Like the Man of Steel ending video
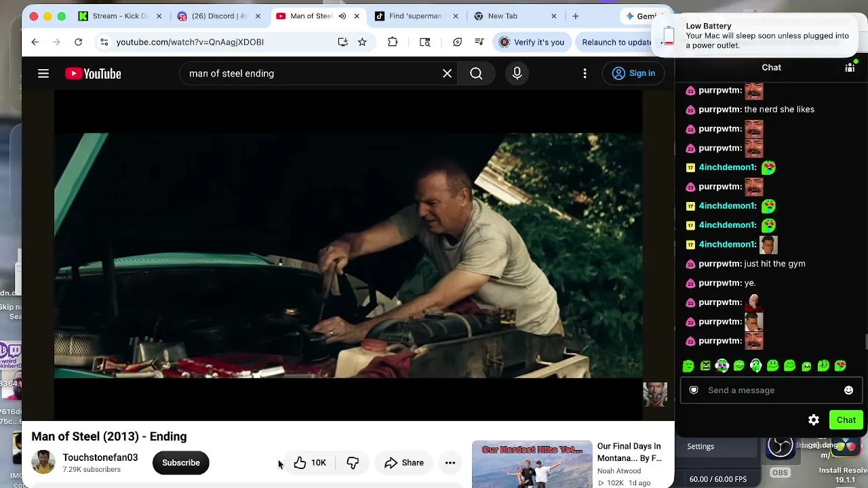 (x=310, y=463)
